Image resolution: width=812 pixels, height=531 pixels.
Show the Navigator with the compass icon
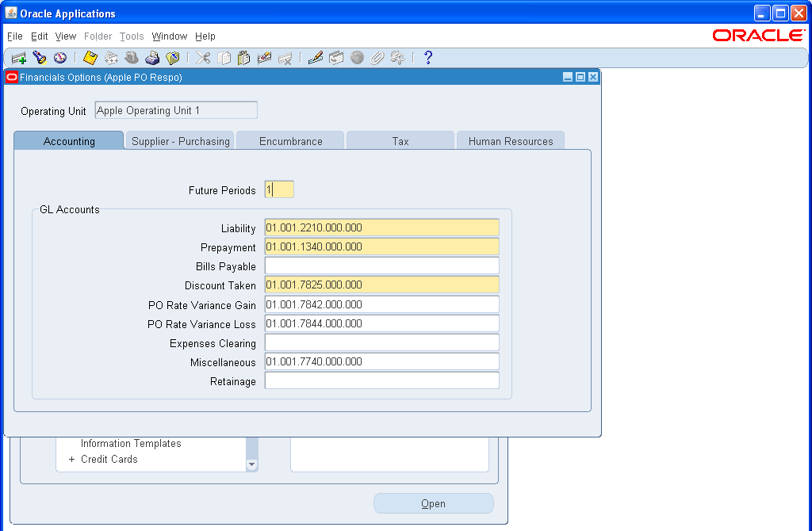click(x=59, y=57)
